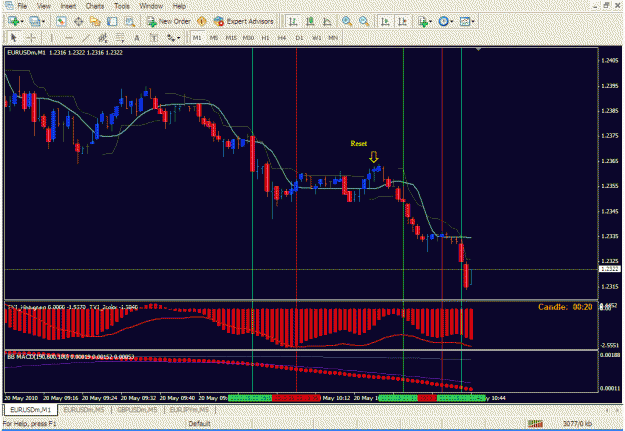
Task: Toggle Auto Scroll for the chart
Action: click(x=385, y=21)
